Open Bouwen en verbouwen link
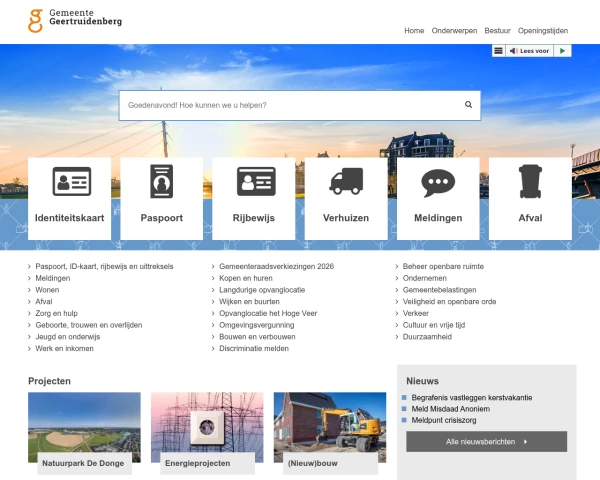The height and width of the screenshot is (480, 600). [x=257, y=337]
